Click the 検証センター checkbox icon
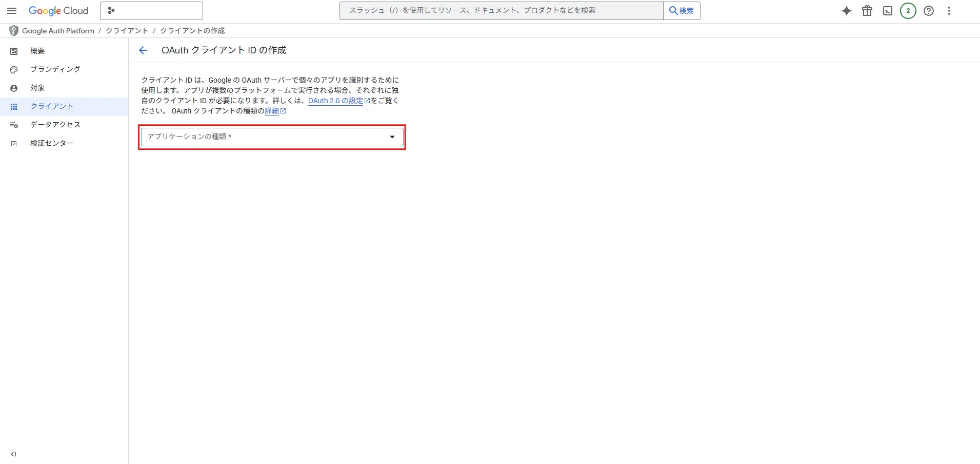The height and width of the screenshot is (464, 980). click(14, 144)
